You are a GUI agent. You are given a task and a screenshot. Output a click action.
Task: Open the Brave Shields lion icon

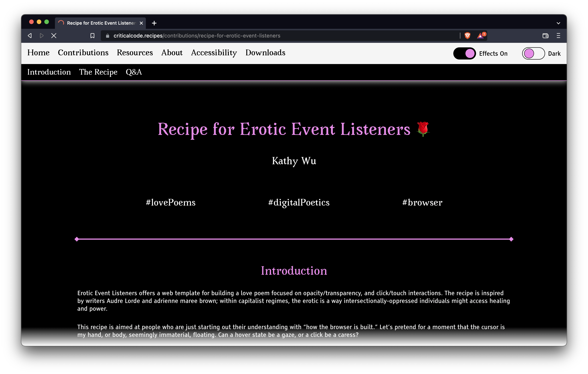point(467,35)
